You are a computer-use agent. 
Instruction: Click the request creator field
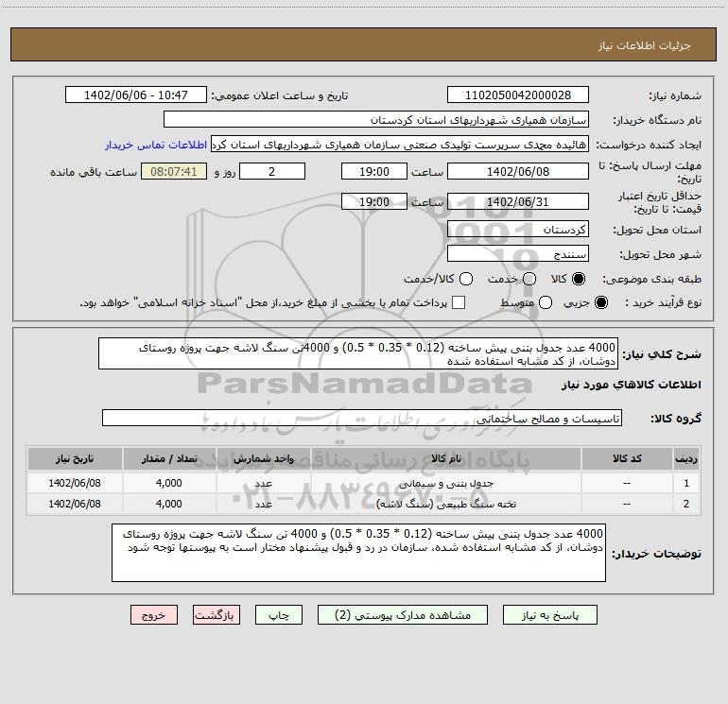point(400,145)
